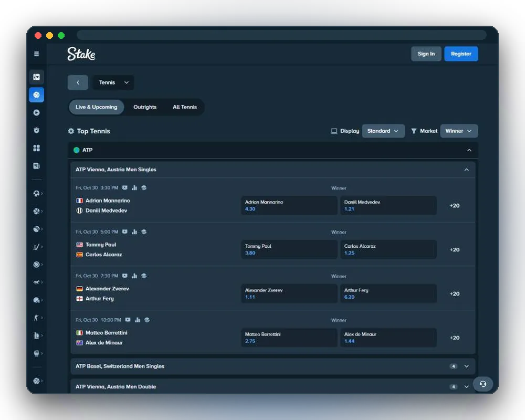Click the soccer icon in sidebar

pos(37,194)
